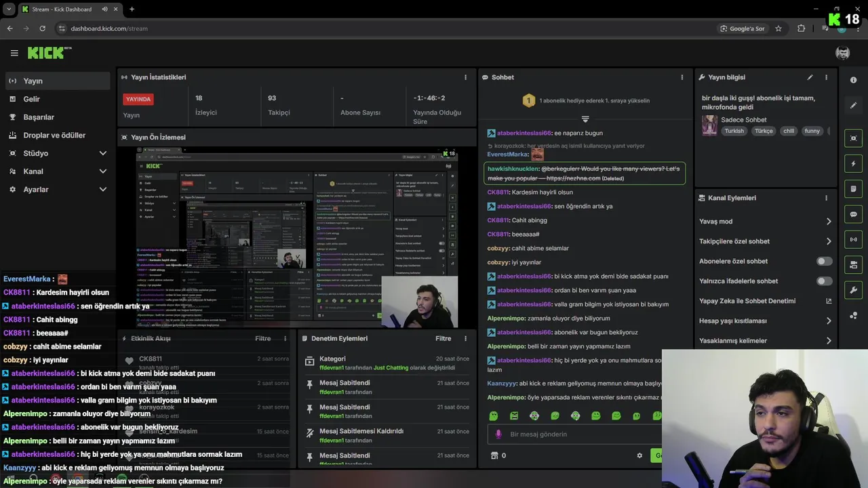
Task: Click the Sadece Sohbet category thumbnail
Action: click(x=709, y=125)
